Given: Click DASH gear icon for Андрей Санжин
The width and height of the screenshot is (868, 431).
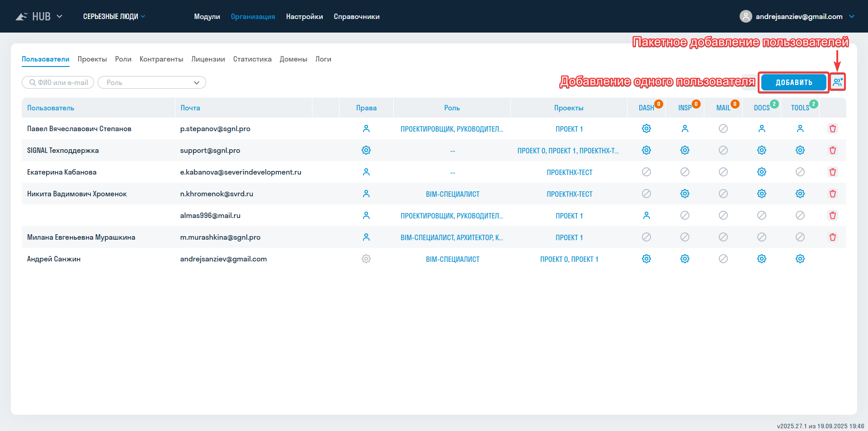Looking at the screenshot, I should [646, 259].
